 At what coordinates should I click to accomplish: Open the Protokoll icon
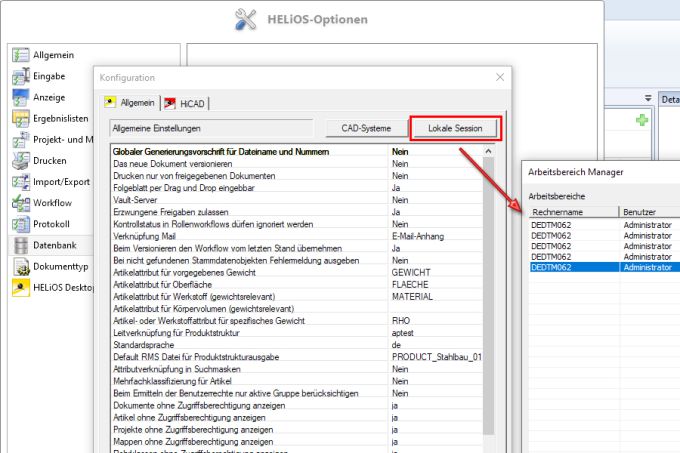[x=20, y=224]
